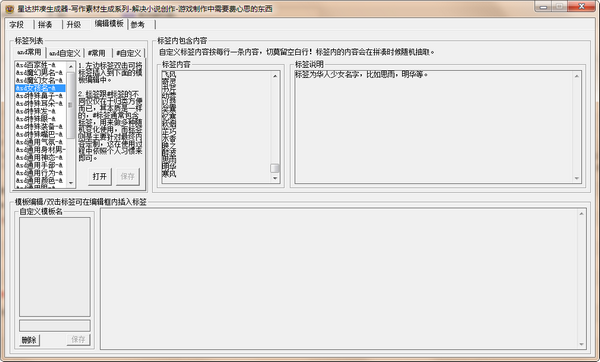Viewport: 600px width, 362px height.
Task: Select the &zd通用颜色-& tag
Action: click(40, 180)
